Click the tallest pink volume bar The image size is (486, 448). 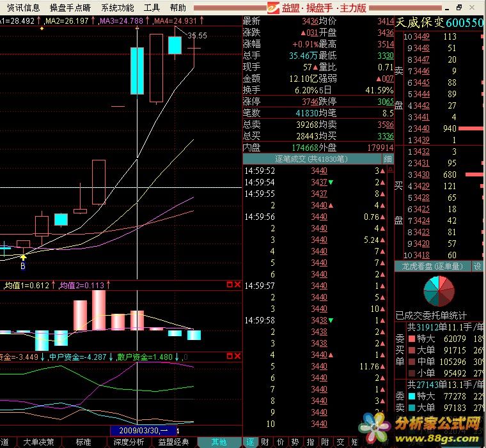pos(99,310)
